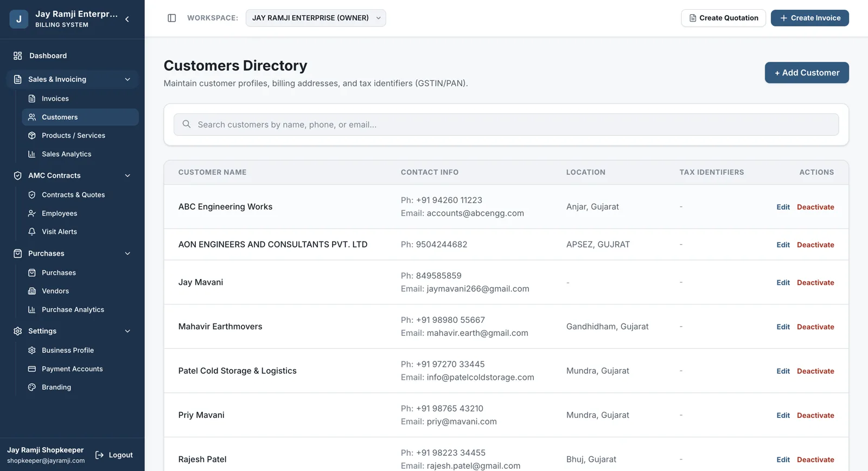Collapse the AMC Contracts section

[127, 175]
